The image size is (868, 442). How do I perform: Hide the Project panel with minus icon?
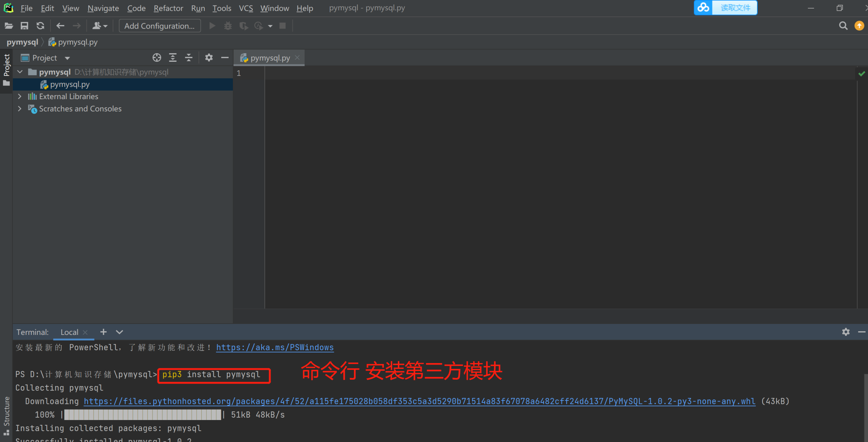point(225,58)
